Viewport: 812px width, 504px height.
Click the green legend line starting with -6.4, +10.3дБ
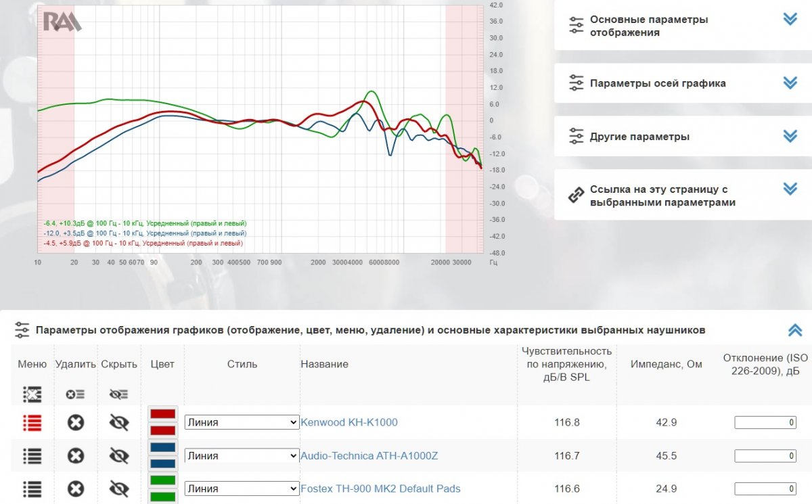tap(145, 223)
